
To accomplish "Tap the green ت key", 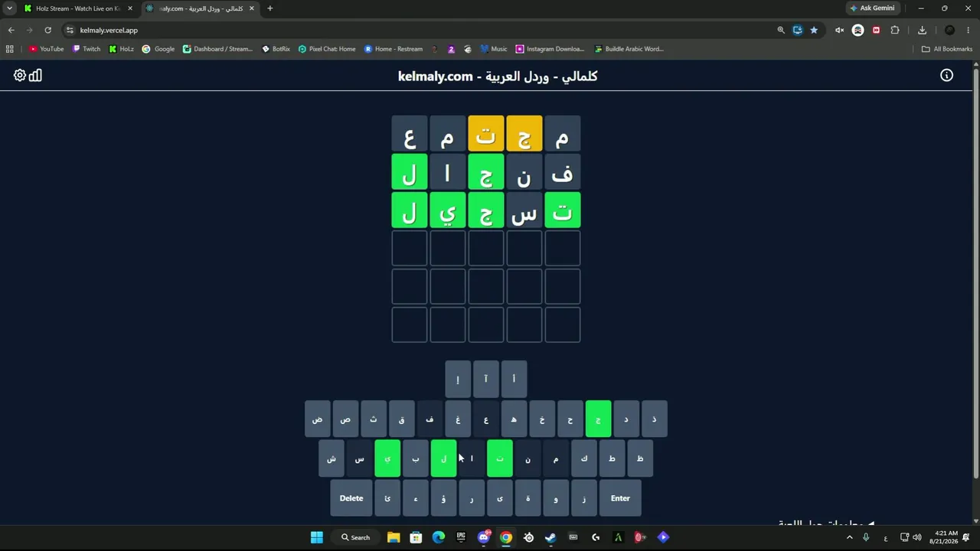I will 500,458.
